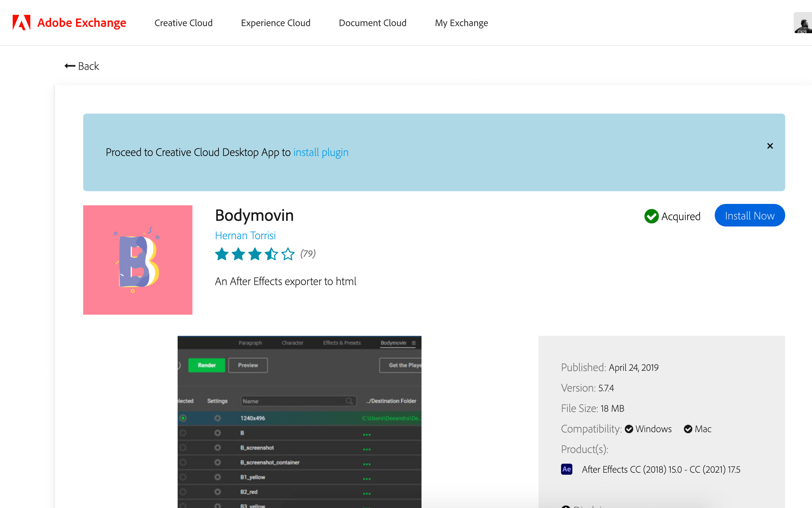This screenshot has height=508, width=812.
Task: Click the Adobe logo icon
Action: click(21, 23)
